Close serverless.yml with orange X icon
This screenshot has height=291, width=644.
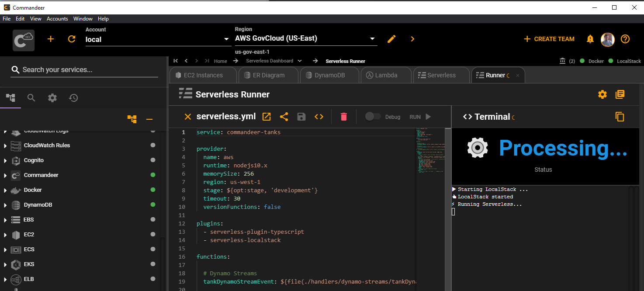pos(188,117)
